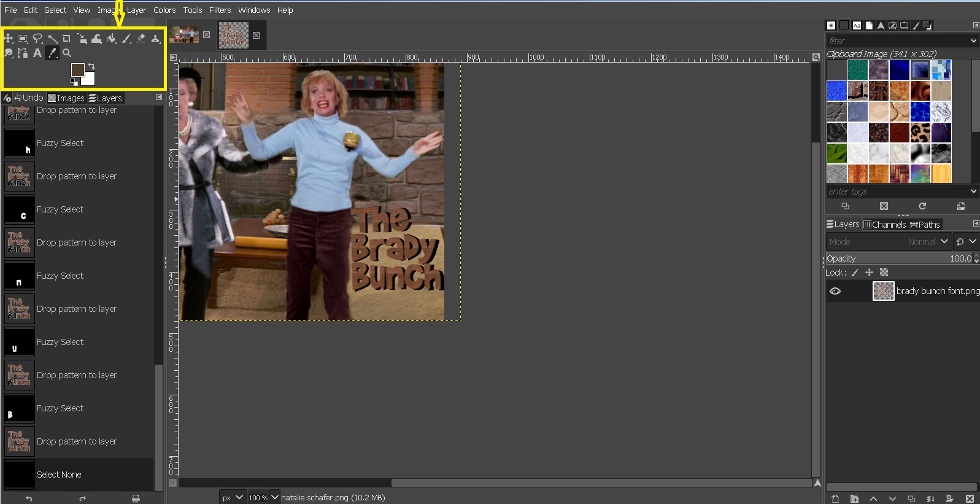This screenshot has height=504, width=980.
Task: Lower the selected layer
Action: pyautogui.click(x=892, y=498)
